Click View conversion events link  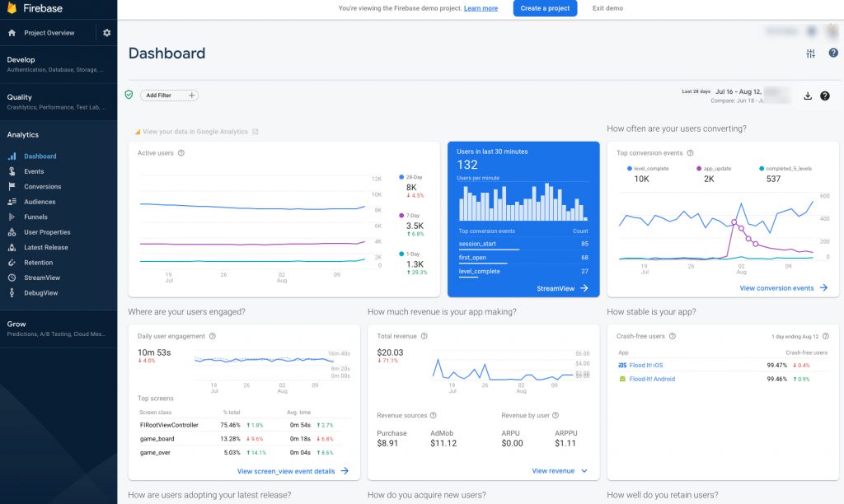point(783,287)
